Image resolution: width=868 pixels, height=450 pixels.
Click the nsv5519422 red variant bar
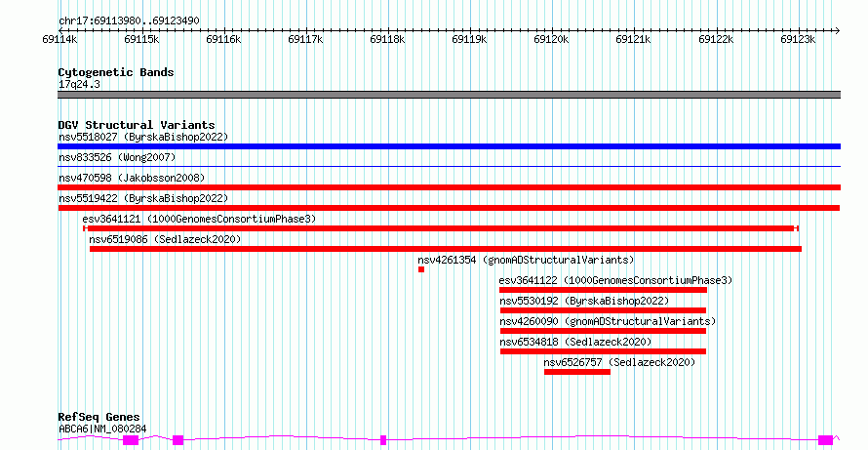point(449,208)
